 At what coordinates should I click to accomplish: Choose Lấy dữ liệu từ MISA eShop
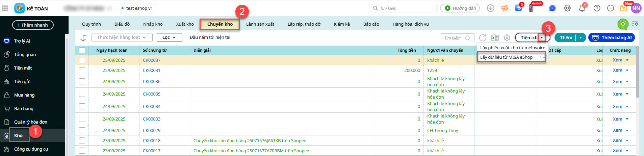point(506,57)
